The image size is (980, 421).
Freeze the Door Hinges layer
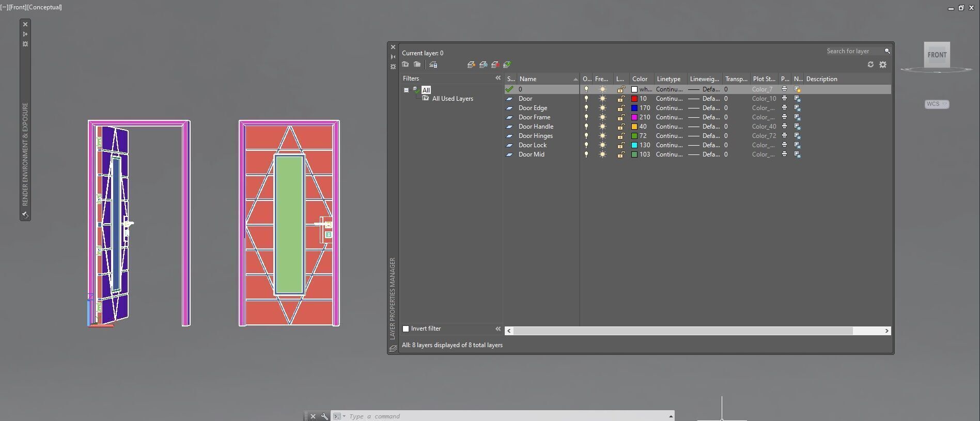point(602,136)
